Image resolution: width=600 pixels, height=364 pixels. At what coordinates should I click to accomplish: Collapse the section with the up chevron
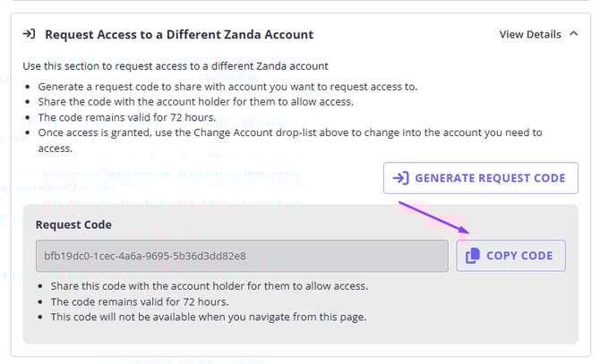(x=573, y=35)
